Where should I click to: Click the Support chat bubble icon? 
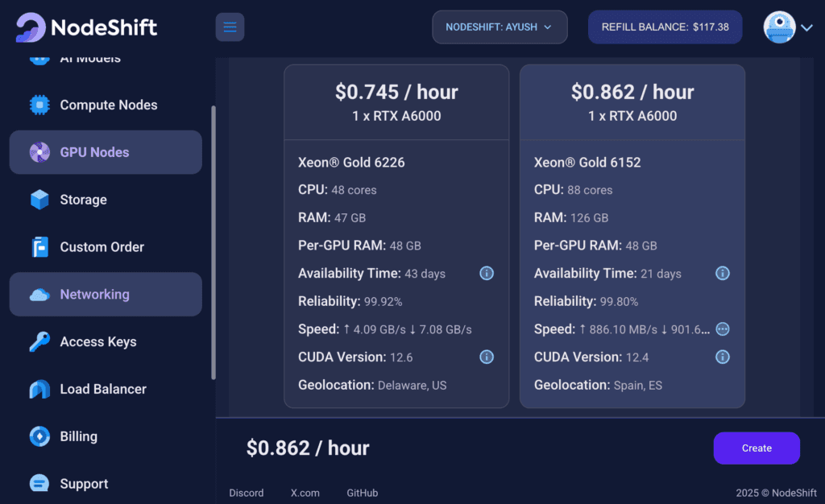coord(39,483)
